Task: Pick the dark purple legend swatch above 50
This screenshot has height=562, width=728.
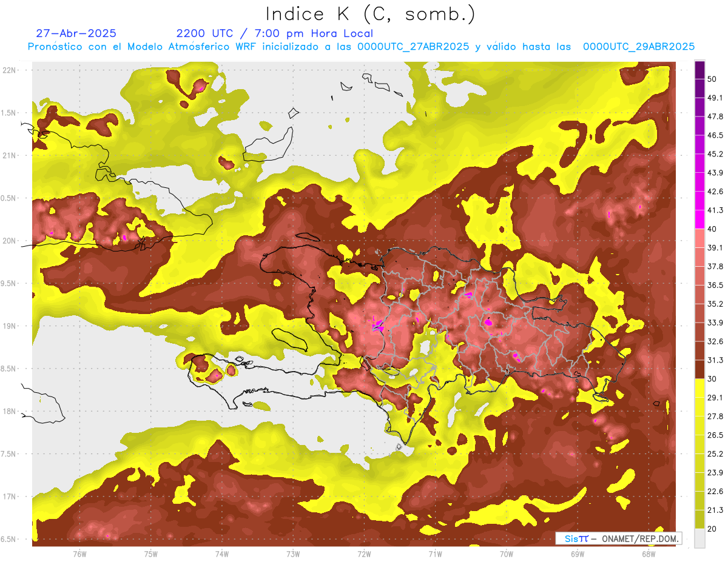Action: [x=699, y=70]
